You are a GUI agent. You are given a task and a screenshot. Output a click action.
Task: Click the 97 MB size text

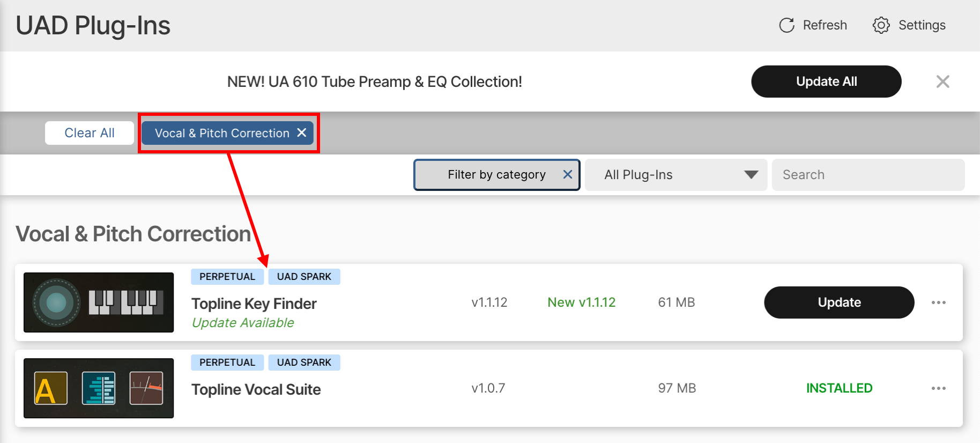(677, 388)
